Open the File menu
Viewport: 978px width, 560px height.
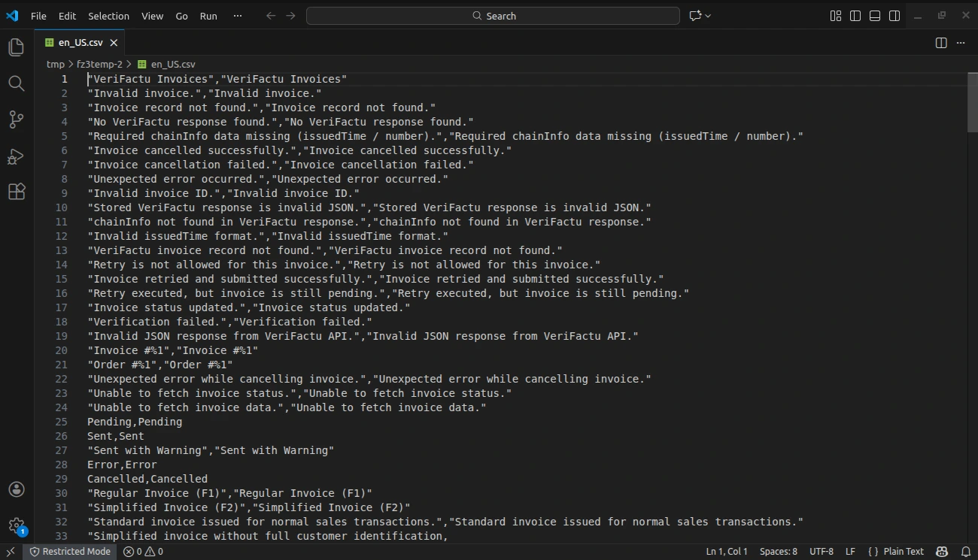[x=38, y=15]
